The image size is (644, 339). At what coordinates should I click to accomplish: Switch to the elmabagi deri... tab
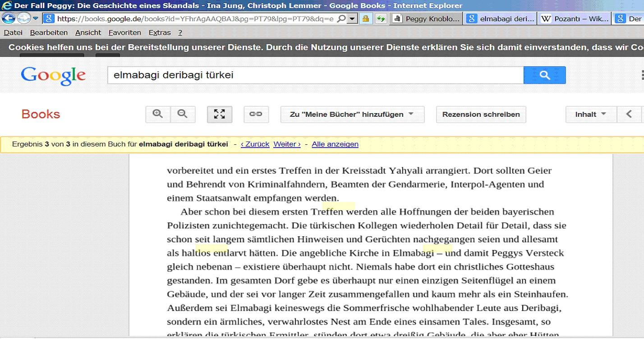point(501,18)
